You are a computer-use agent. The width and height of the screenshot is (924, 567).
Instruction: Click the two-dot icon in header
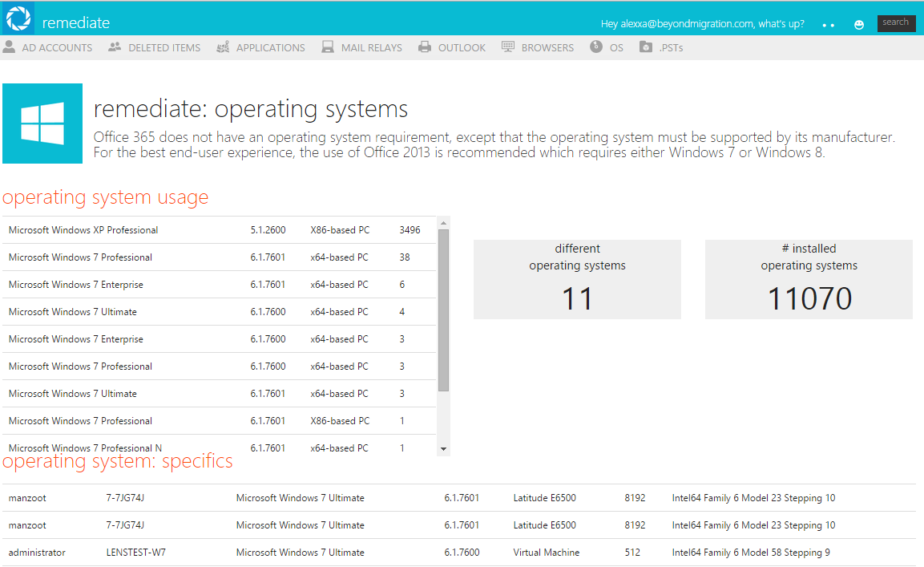click(x=828, y=26)
